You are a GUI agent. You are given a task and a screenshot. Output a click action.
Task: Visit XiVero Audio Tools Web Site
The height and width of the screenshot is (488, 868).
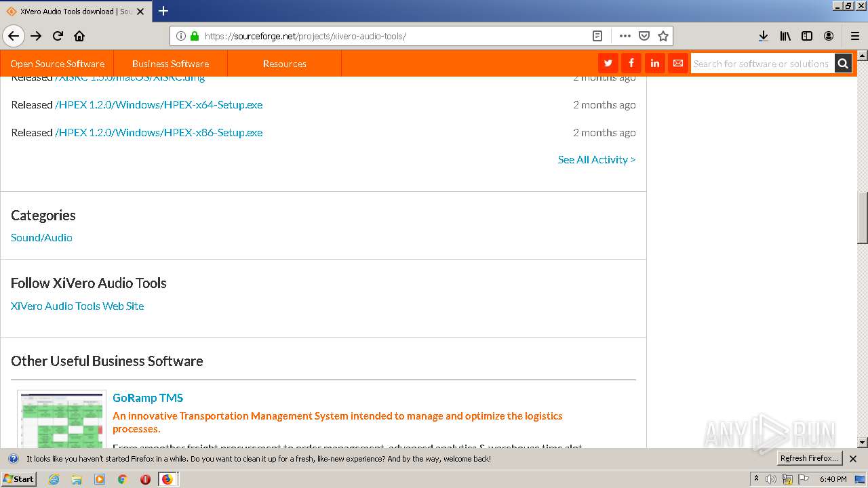click(x=77, y=306)
